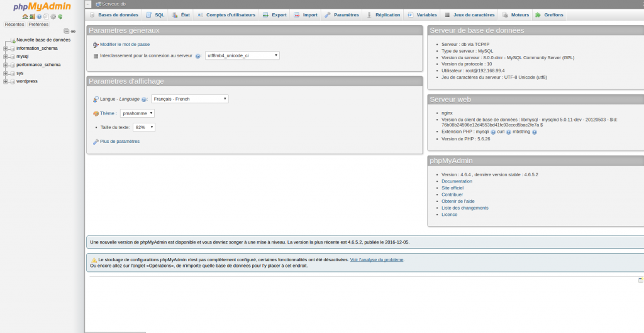Image resolution: width=644 pixels, height=333 pixels.
Task: Open the Réplication tab
Action: tap(383, 15)
